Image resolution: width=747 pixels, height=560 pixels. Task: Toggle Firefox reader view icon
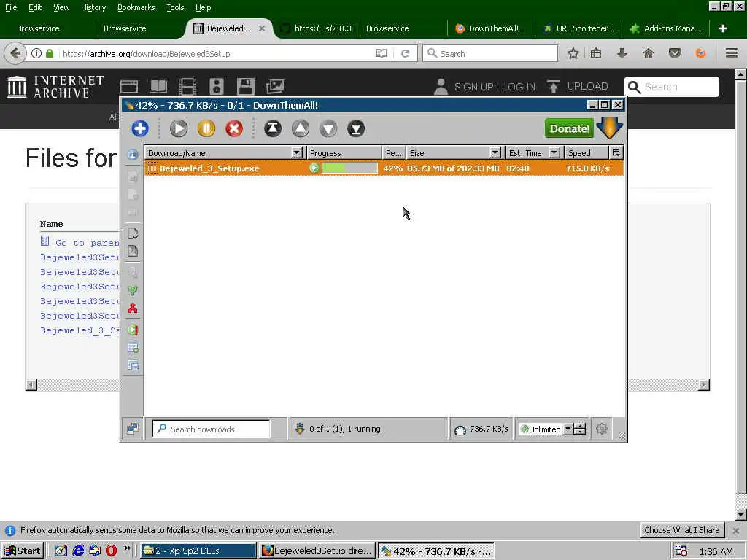coord(381,53)
